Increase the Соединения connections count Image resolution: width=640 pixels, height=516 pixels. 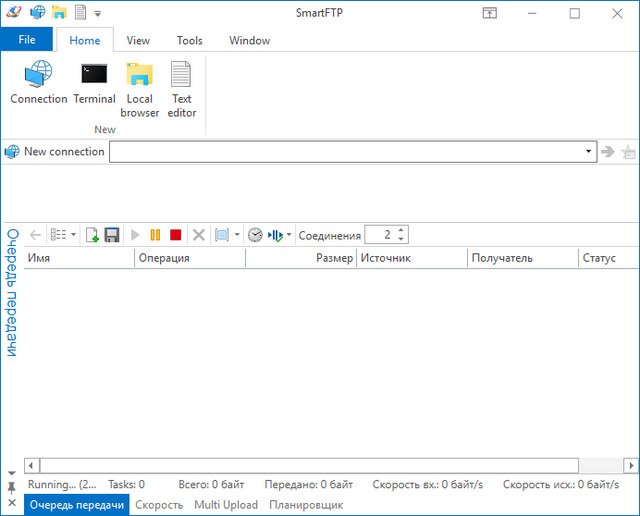pyautogui.click(x=401, y=231)
